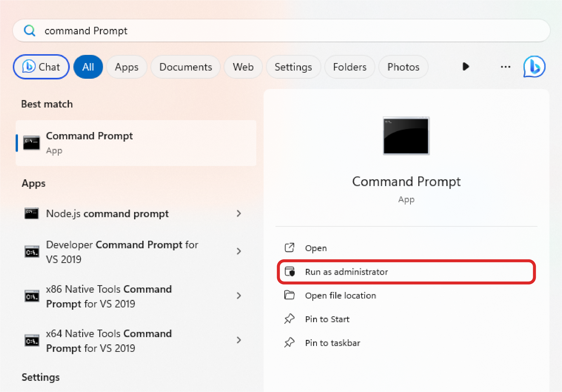Click the large Command Prompt preview thumbnail
This screenshot has height=392, width=562.
[x=406, y=136]
